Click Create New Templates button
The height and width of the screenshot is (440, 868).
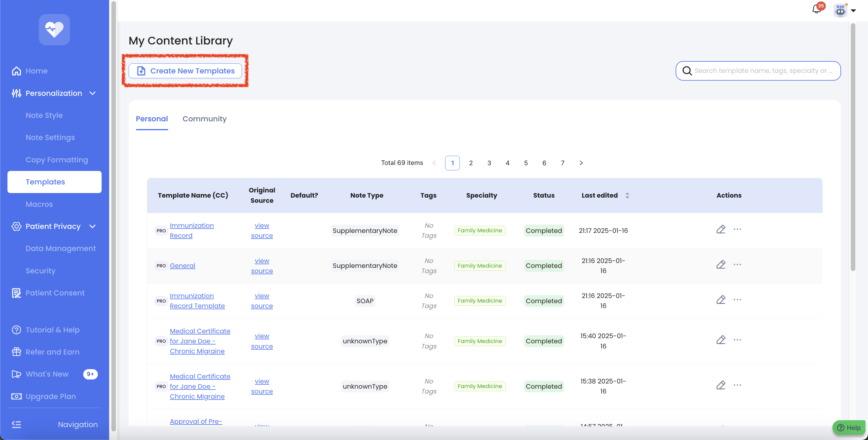[x=185, y=71]
